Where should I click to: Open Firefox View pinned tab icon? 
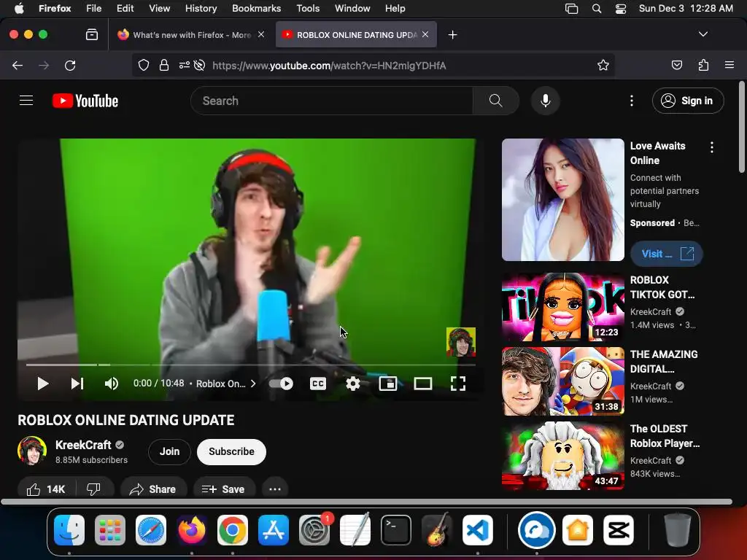(92, 35)
